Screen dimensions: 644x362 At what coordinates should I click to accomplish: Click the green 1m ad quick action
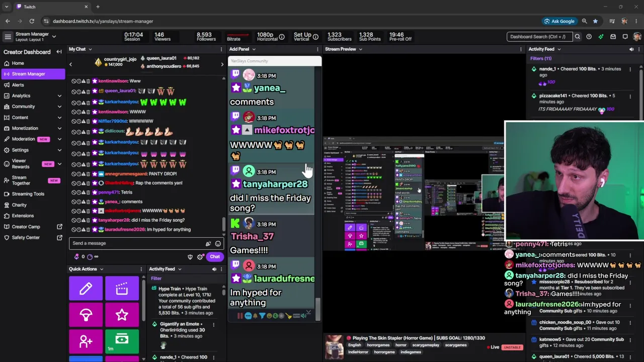click(x=122, y=341)
